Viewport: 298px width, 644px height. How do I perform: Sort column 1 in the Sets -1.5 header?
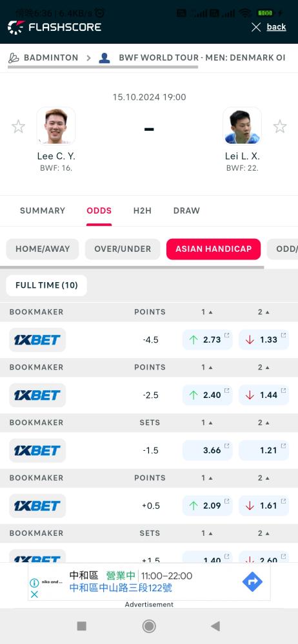(x=211, y=422)
